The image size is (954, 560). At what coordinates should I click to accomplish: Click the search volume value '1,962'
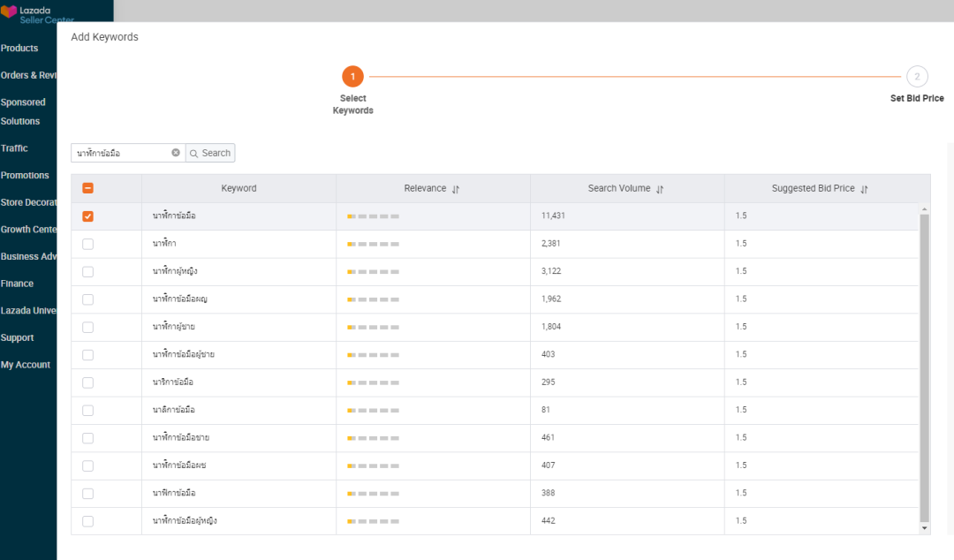pyautogui.click(x=551, y=299)
